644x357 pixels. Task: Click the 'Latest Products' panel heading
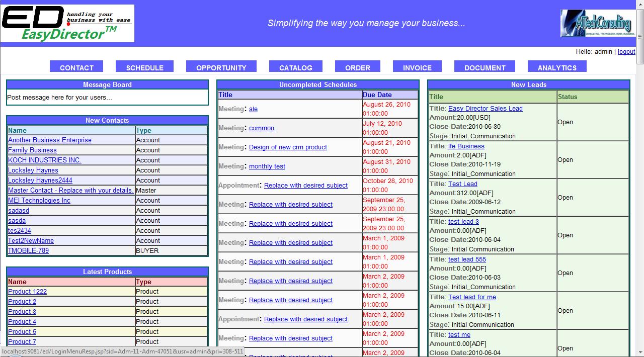point(107,272)
